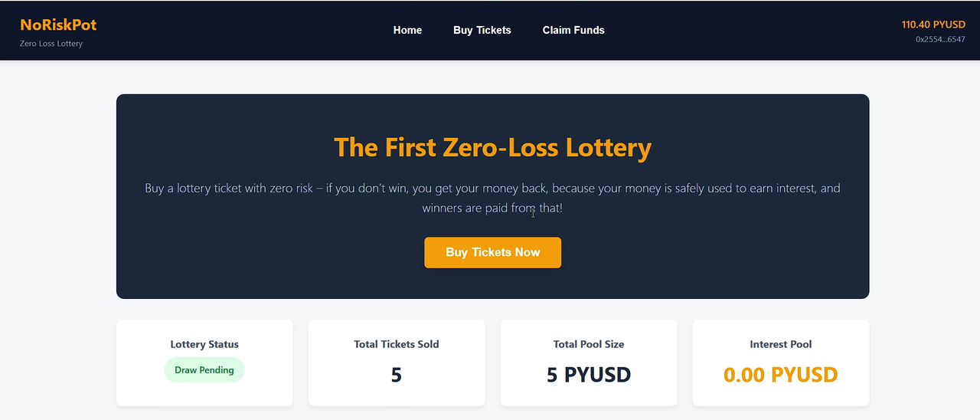Go to the Home page
Image resolution: width=980 pixels, height=420 pixels.
(x=407, y=30)
